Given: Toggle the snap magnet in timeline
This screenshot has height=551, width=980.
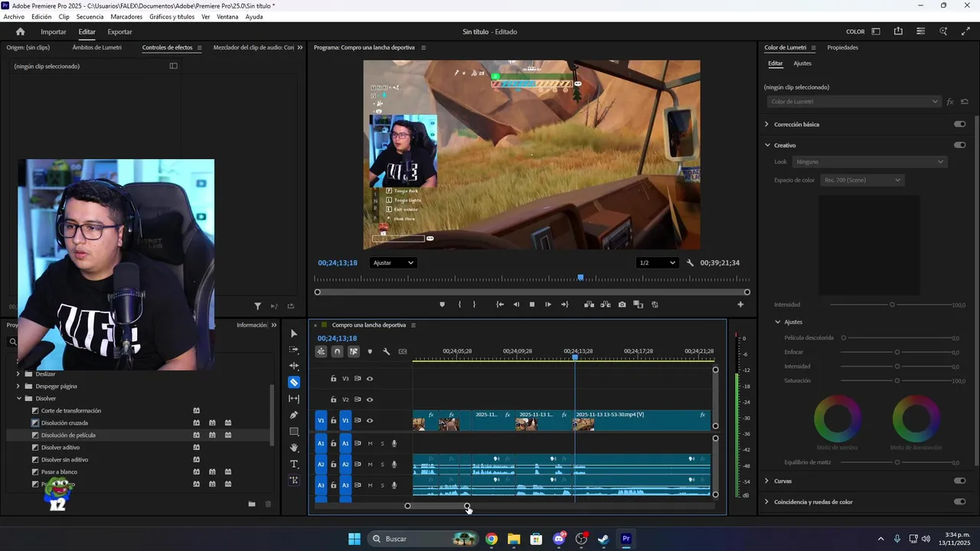Looking at the screenshot, I should (x=337, y=352).
